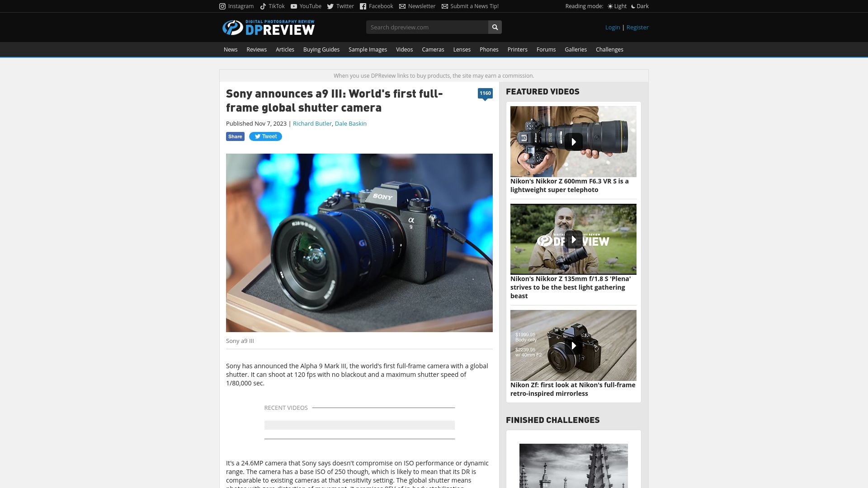Open the TikTok link in top bar
This screenshot has width=868, height=488.
pyautogui.click(x=272, y=6)
